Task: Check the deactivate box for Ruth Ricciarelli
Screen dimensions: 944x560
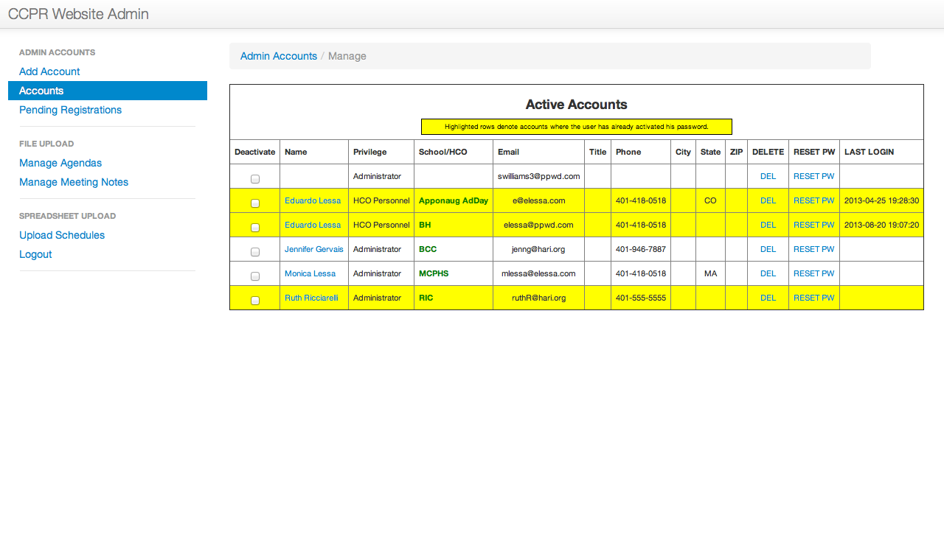Action: [x=255, y=301]
